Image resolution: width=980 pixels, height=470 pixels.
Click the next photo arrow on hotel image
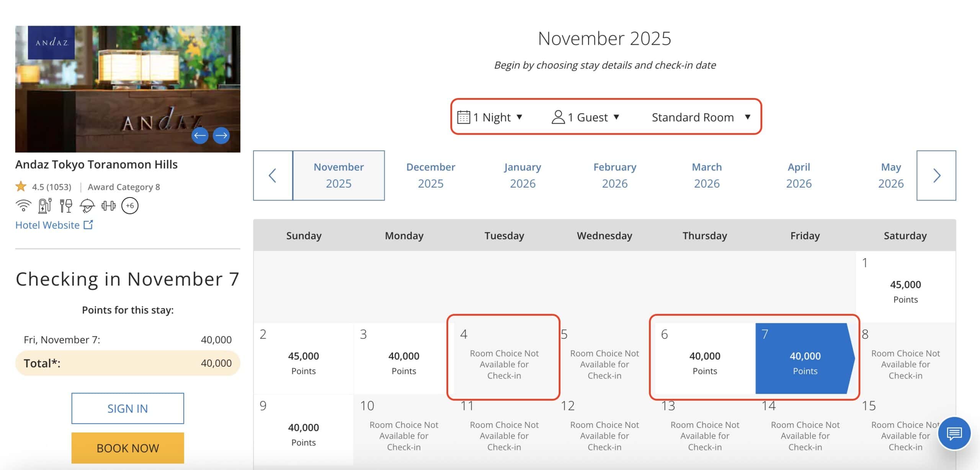(221, 135)
